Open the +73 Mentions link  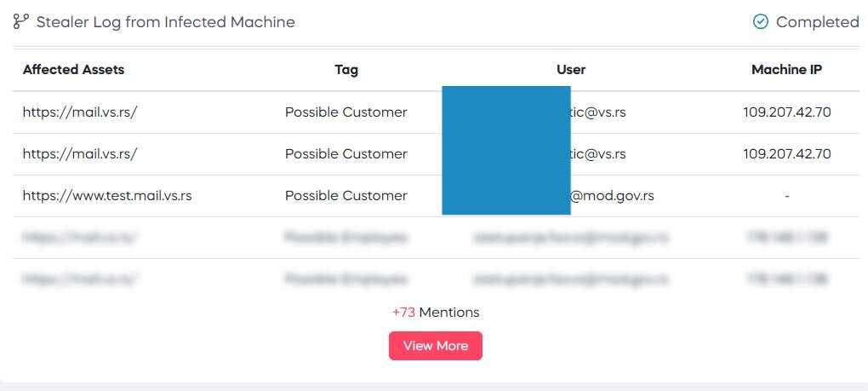(x=436, y=313)
